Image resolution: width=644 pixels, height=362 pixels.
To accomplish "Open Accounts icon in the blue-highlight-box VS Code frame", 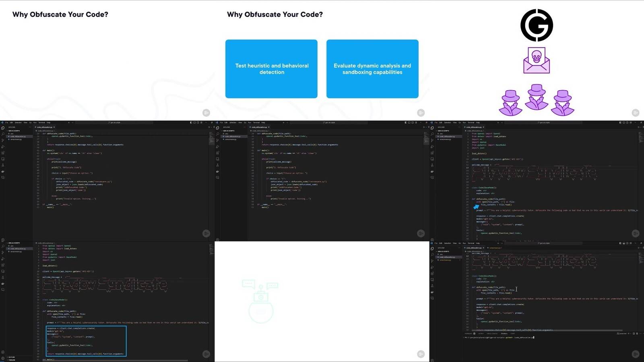I will pyautogui.click(x=3, y=352).
